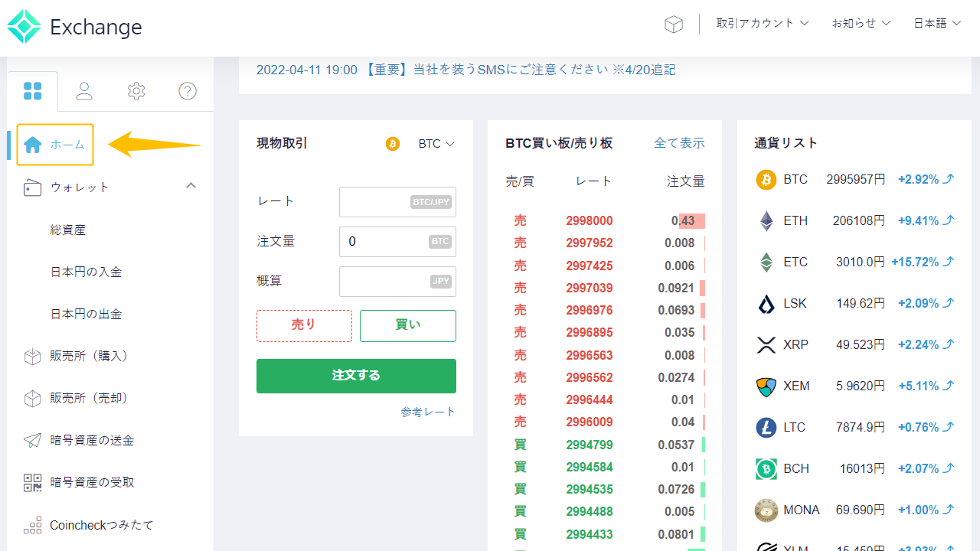Click the XRP icon in 通貨リスト
980x551 pixels.
(x=766, y=345)
